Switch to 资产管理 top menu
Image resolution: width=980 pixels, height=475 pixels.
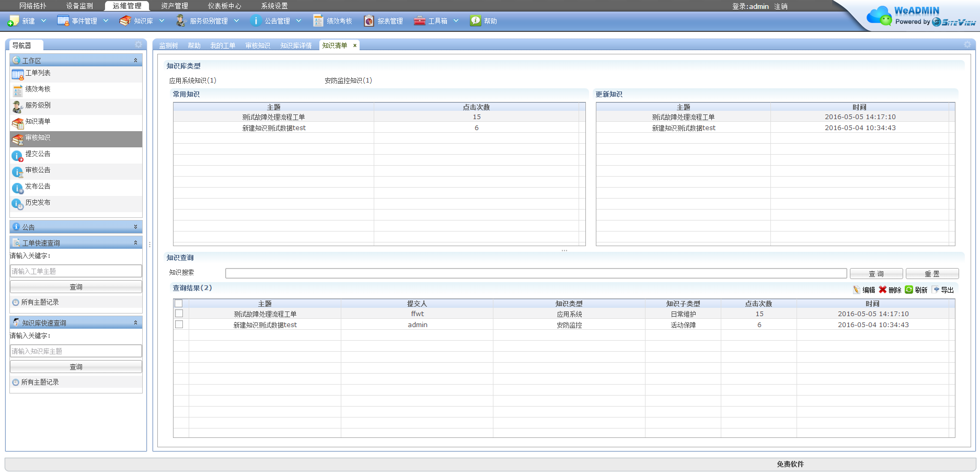coord(175,6)
